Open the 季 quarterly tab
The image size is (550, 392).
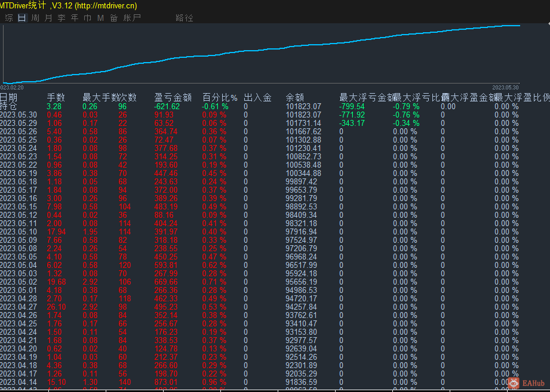click(62, 18)
